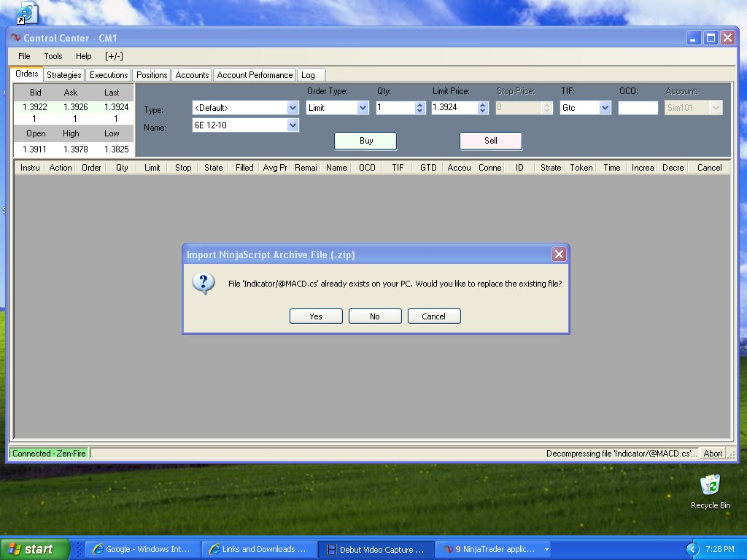Viewport: 747px width, 560px height.
Task: Click the High value 1.3978
Action: 76,149
